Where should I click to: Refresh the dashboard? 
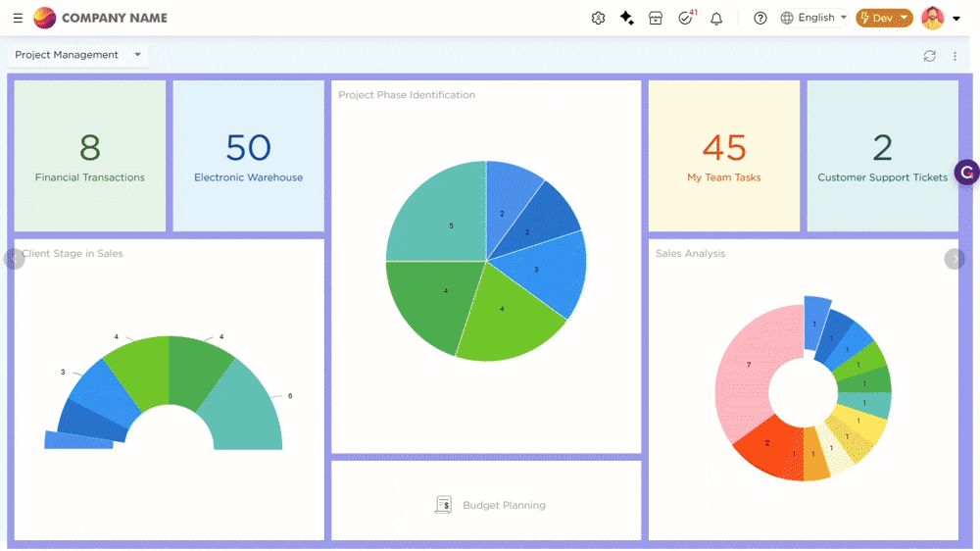929,56
